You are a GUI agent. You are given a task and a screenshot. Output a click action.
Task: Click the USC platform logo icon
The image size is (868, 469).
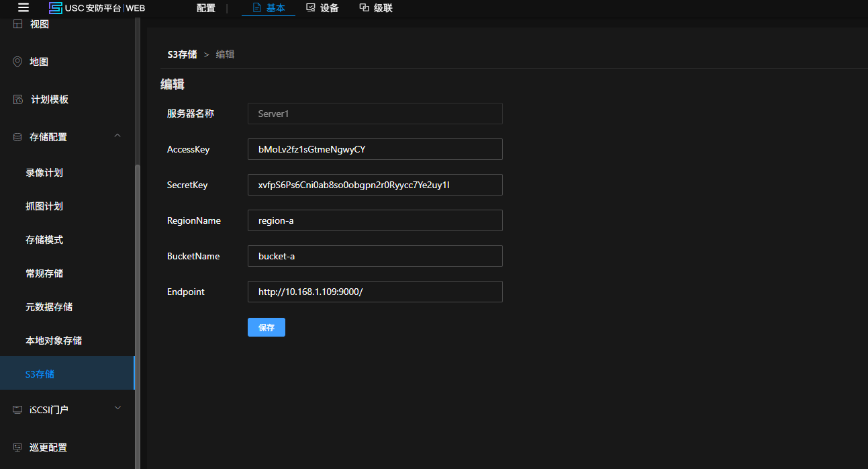pos(56,8)
